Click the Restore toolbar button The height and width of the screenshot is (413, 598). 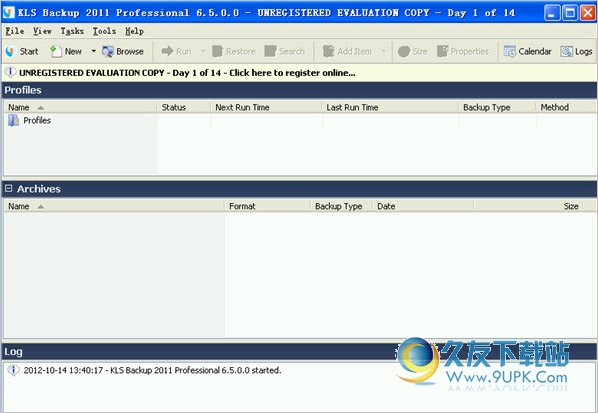(233, 51)
